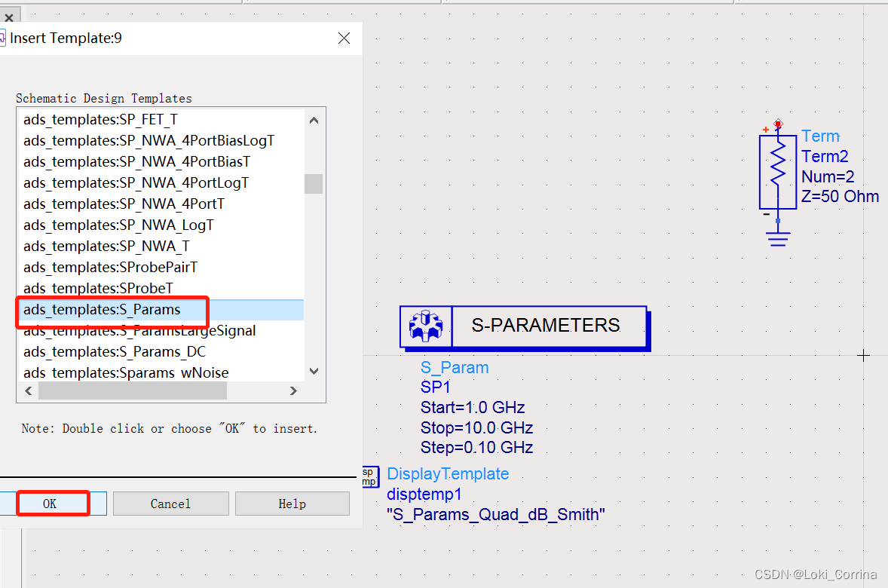The height and width of the screenshot is (588, 888).
Task: Select ads_templates:SP_NWA_4PortBiasLogT template
Action: [x=161, y=140]
